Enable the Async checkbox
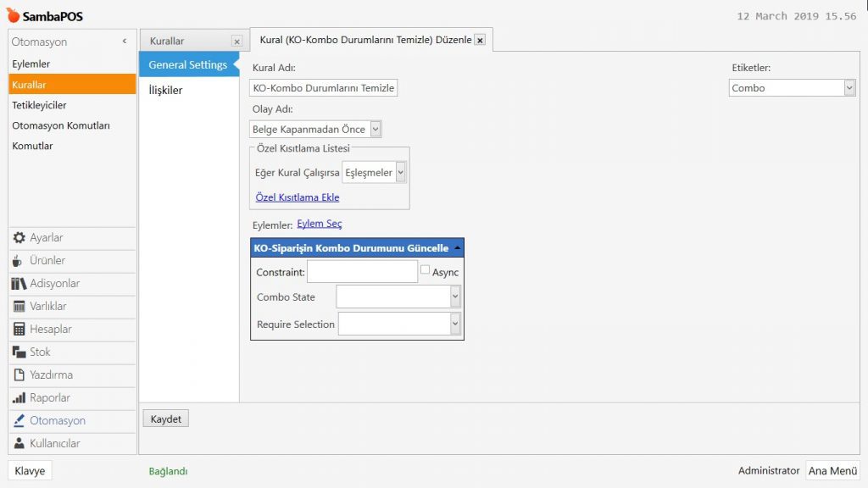This screenshot has height=488, width=868. 426,269
